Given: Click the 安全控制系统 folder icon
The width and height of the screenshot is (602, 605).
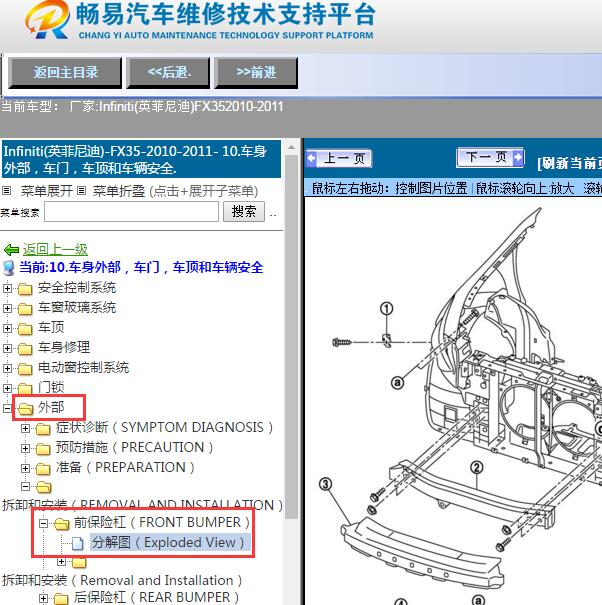Looking at the screenshot, I should [x=25, y=289].
